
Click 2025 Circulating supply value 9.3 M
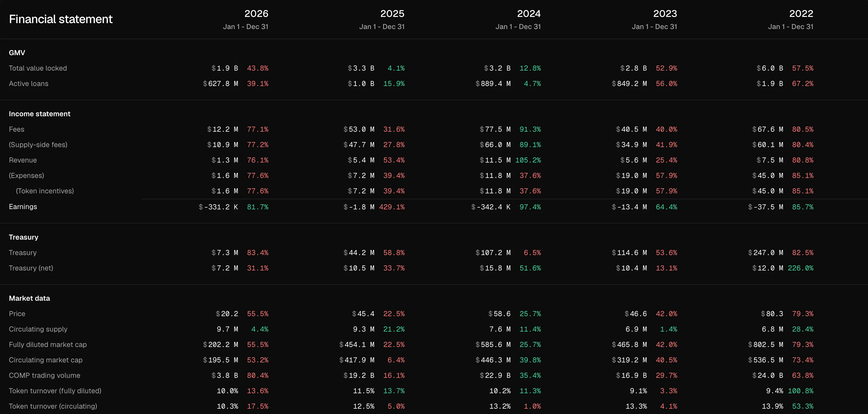[x=363, y=329]
